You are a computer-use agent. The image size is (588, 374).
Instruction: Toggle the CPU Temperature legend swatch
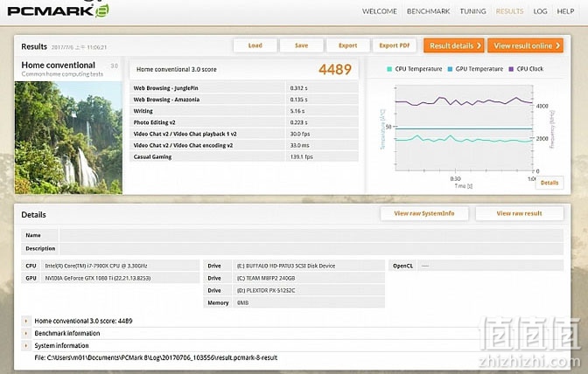point(389,69)
